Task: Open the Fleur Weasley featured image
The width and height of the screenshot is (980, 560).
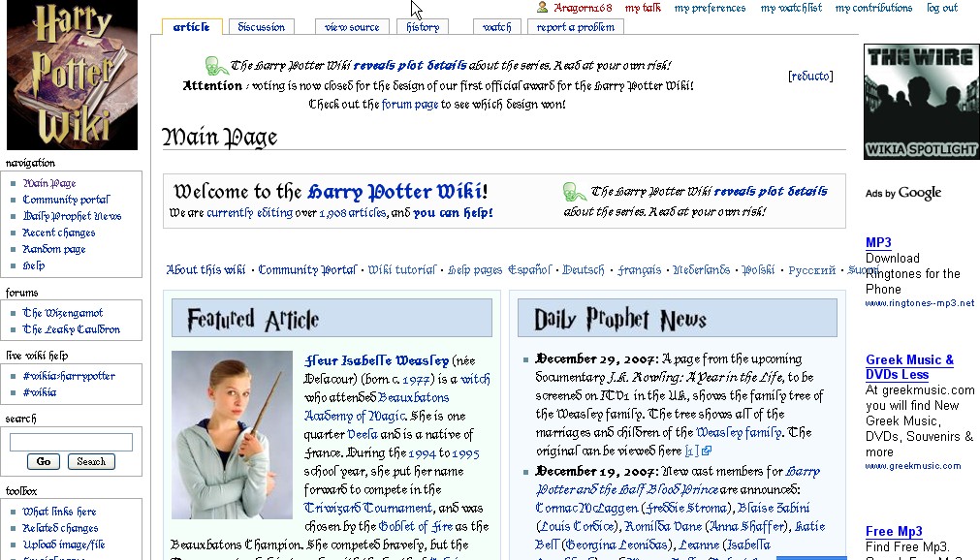Action: point(232,434)
